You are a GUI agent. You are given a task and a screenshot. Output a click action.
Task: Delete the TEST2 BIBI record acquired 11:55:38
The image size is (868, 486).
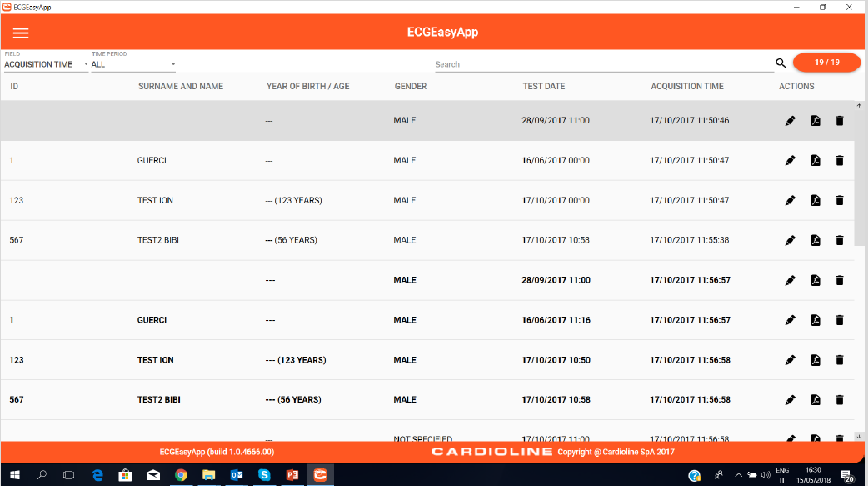click(x=839, y=240)
